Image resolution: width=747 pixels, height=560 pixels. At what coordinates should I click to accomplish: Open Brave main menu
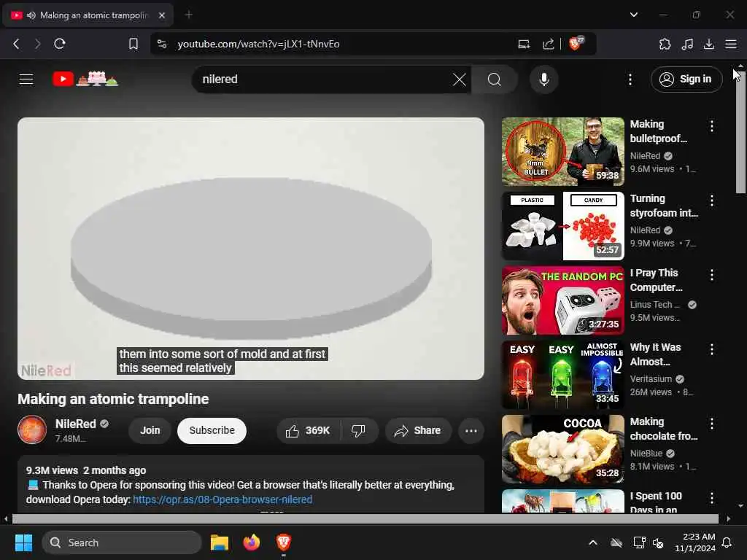tap(731, 44)
